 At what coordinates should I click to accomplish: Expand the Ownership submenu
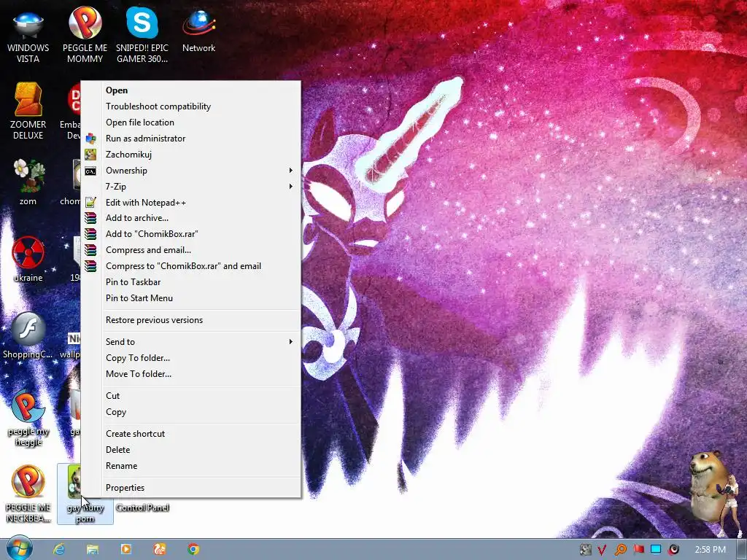click(191, 171)
